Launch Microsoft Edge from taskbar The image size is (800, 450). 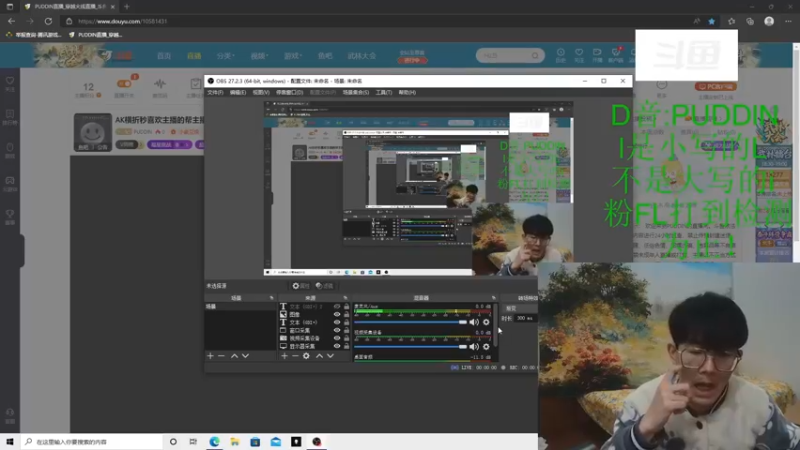pos(214,442)
